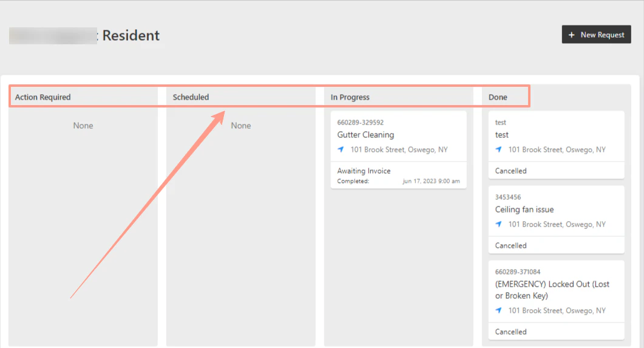Click Cancelled status on Ceiling fan card
The width and height of the screenshot is (644, 348).
point(510,245)
